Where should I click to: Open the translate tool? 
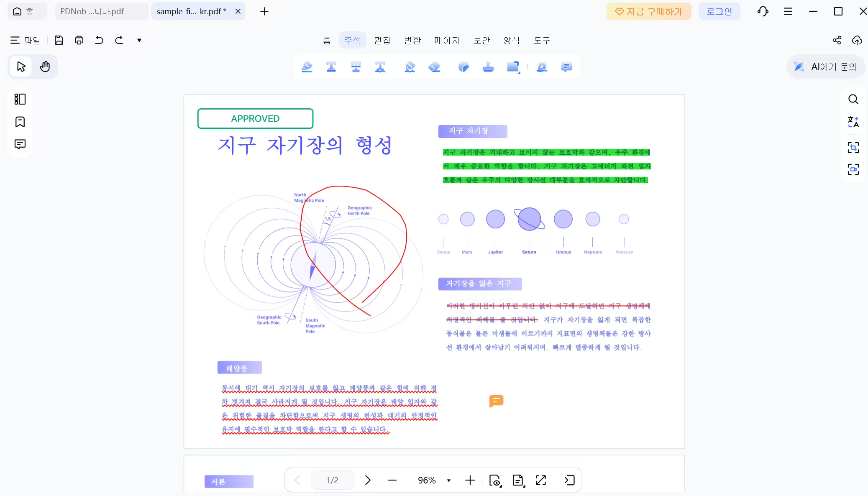853,122
